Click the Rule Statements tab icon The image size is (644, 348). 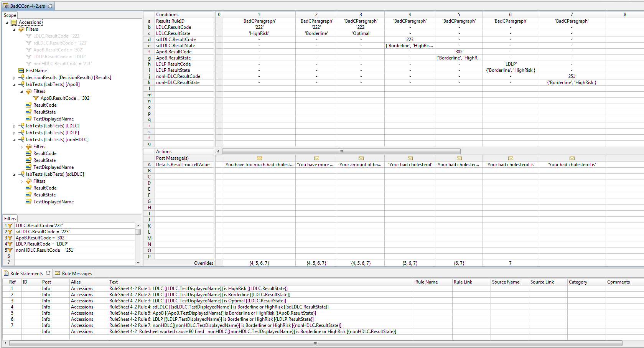pos(6,273)
